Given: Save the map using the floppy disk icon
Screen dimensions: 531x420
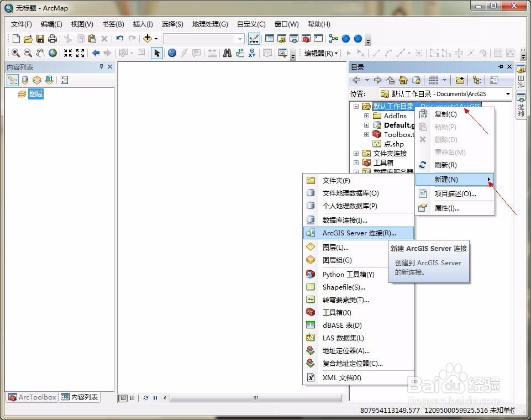Looking at the screenshot, I should [x=40, y=39].
